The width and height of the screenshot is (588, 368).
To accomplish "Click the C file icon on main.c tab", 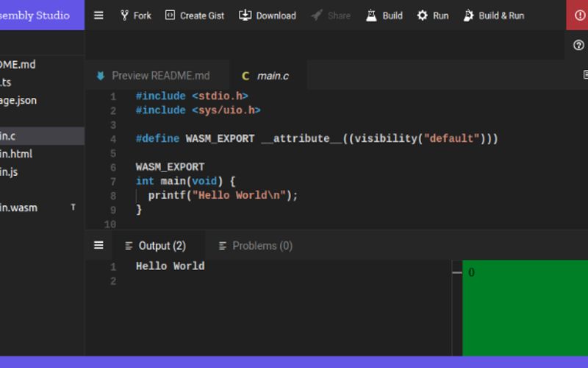I will tap(245, 77).
